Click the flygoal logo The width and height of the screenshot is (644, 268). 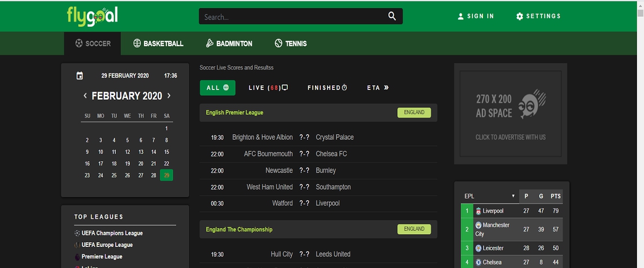tap(93, 16)
